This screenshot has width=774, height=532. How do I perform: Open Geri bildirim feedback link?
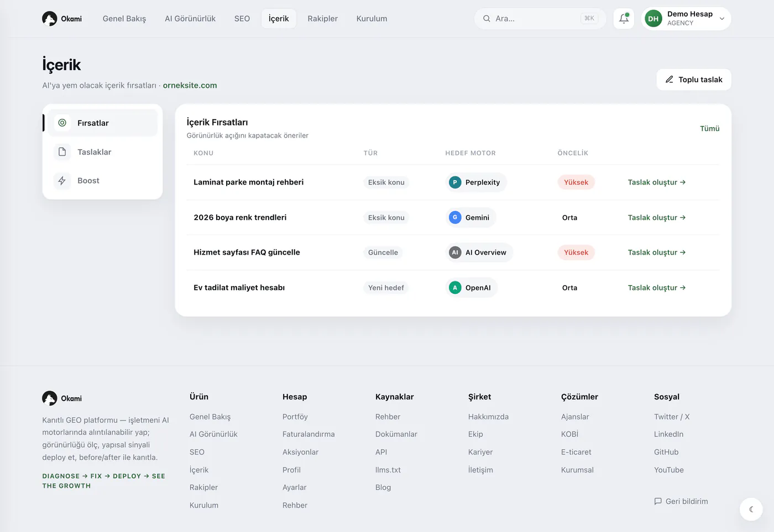[x=681, y=502]
